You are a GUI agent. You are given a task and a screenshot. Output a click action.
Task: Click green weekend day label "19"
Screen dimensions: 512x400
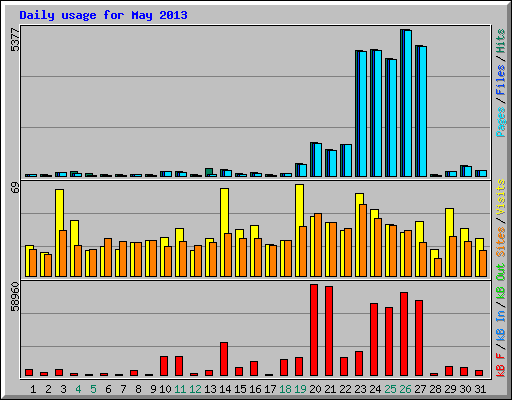click(x=300, y=389)
